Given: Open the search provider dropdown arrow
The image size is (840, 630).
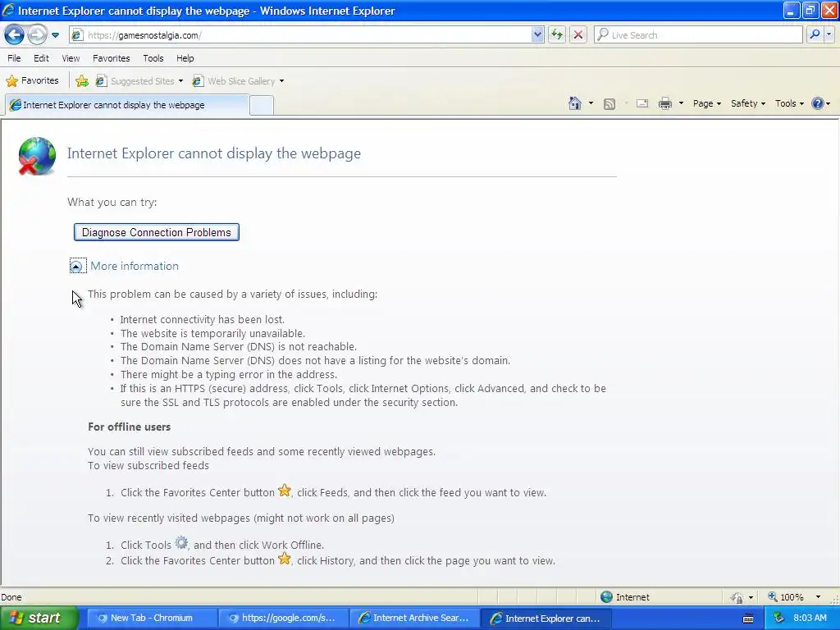Looking at the screenshot, I should pos(829,35).
